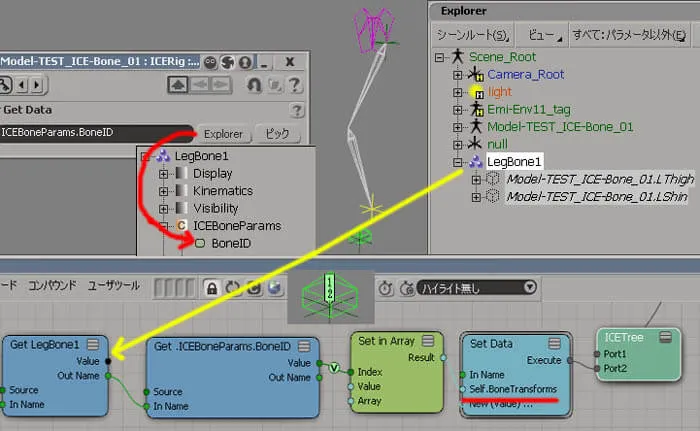Go to previous keyframe arrow in property editor
The width and height of the screenshot is (700, 431).
click(x=22, y=84)
